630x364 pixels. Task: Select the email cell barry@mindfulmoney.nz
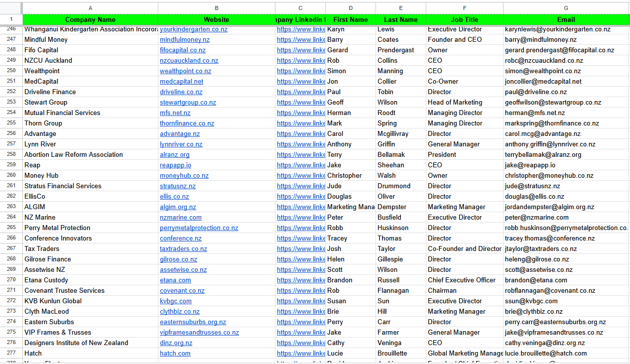pos(566,40)
